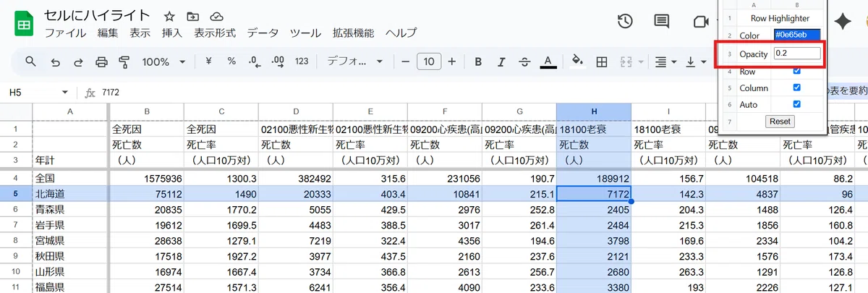Open text color picker
Image resolution: width=868 pixels, height=293 pixels.
pos(548,61)
